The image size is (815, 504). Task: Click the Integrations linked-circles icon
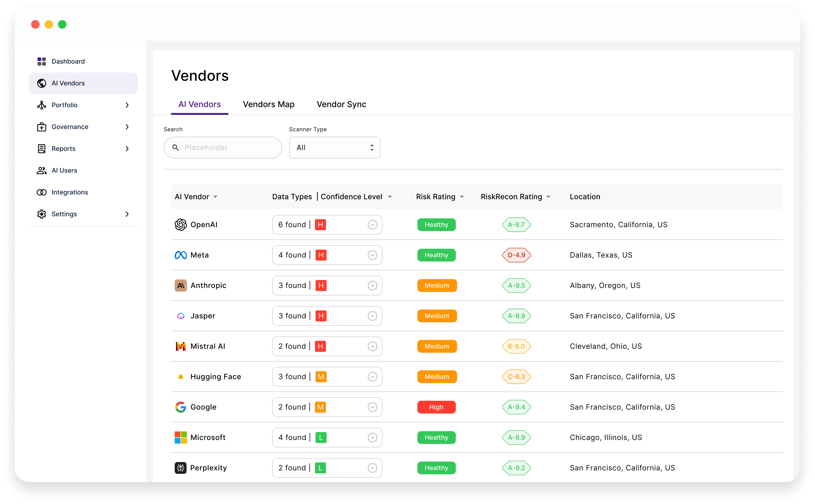pos(41,192)
